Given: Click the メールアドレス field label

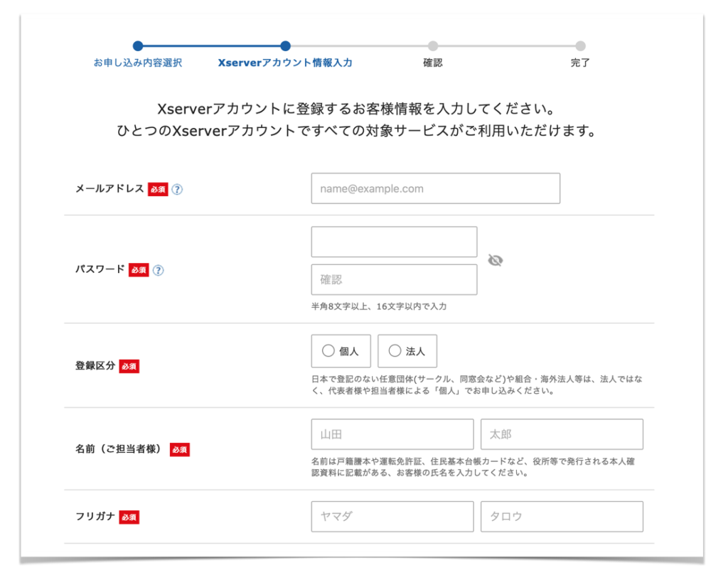Looking at the screenshot, I should tap(109, 188).
